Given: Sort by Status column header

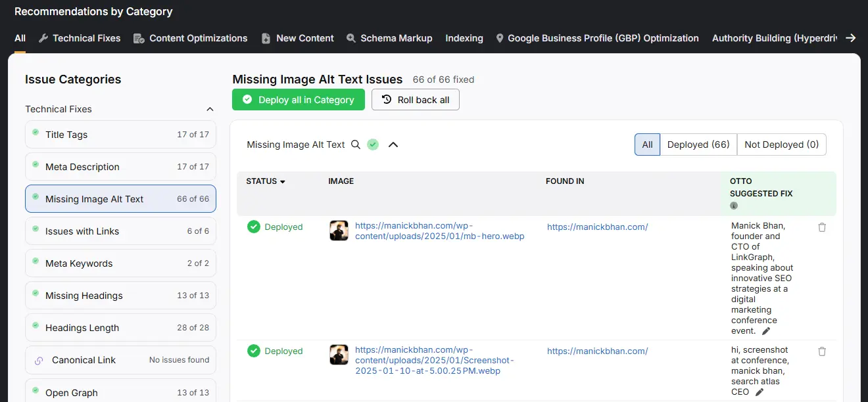Looking at the screenshot, I should click(x=266, y=181).
